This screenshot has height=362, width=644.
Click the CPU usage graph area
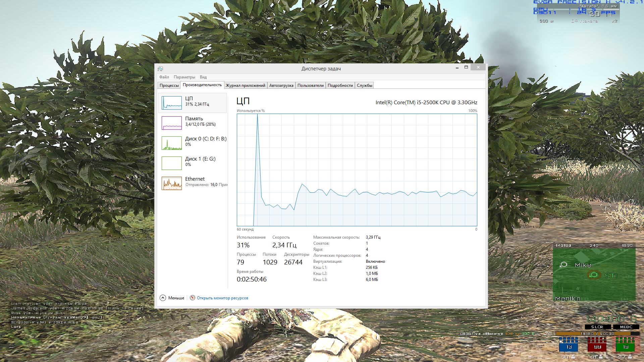coord(357,170)
